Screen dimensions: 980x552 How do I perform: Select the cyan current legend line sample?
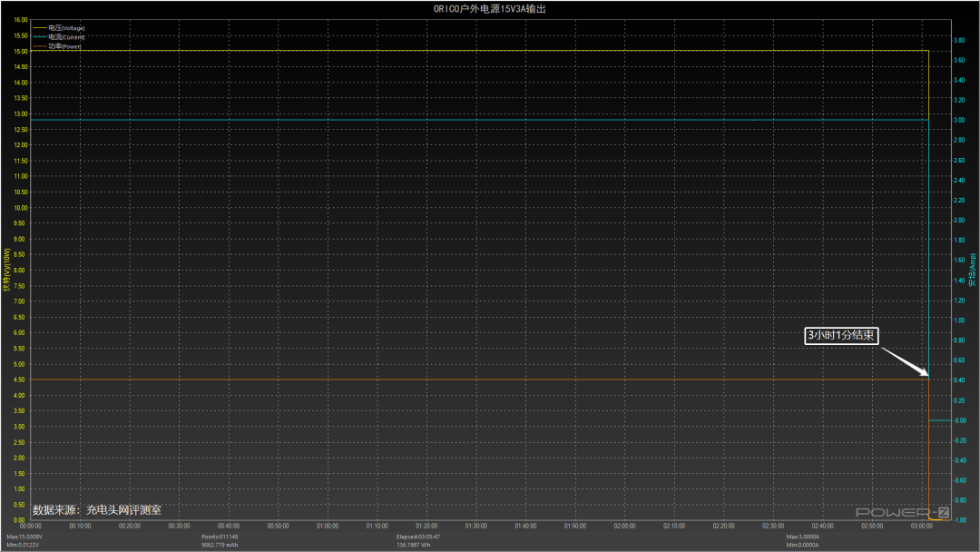pos(39,37)
